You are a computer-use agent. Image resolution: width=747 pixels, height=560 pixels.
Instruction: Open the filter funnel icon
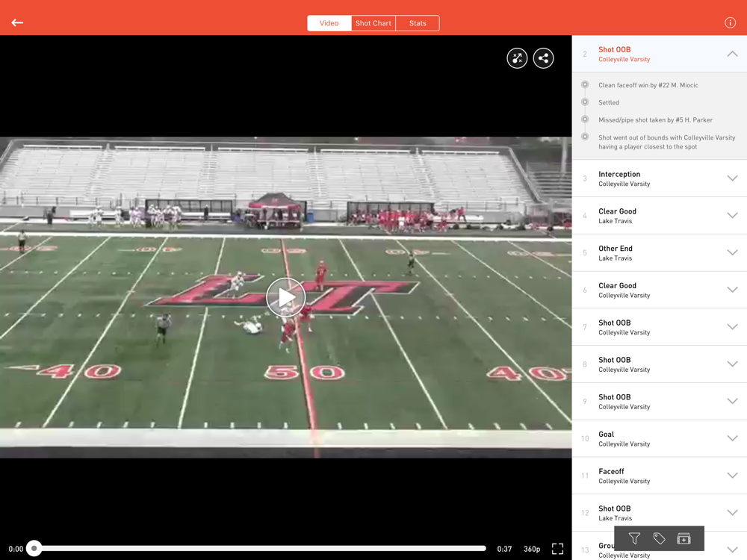point(634,538)
